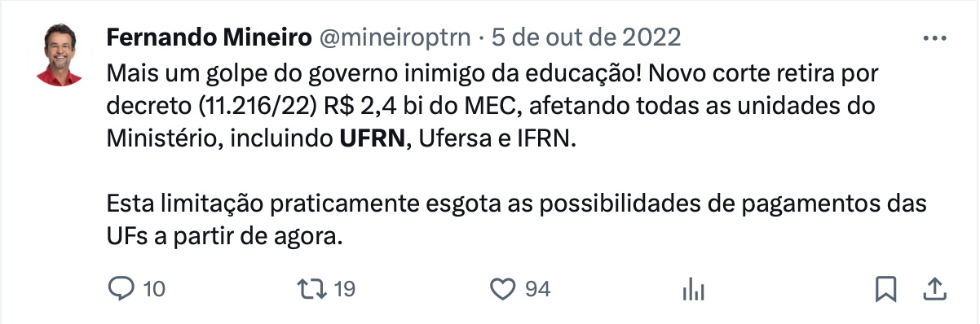
Task: Open the tweet permalink dated 5 de out de 2022
Action: pyautogui.click(x=584, y=37)
